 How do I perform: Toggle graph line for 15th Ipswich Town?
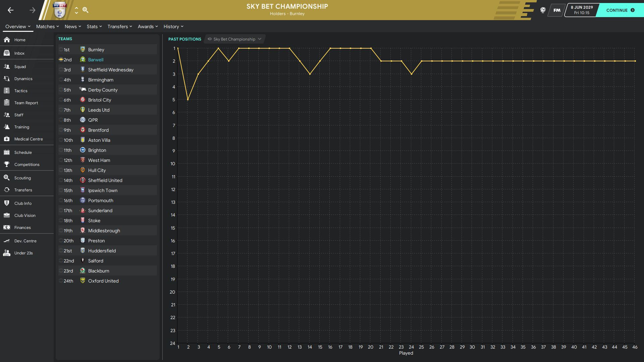tap(61, 190)
